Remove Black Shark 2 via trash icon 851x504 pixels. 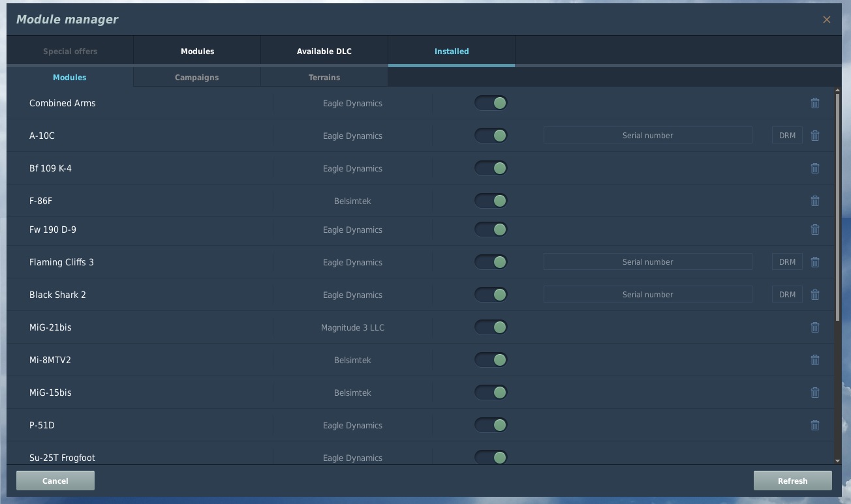[814, 295]
